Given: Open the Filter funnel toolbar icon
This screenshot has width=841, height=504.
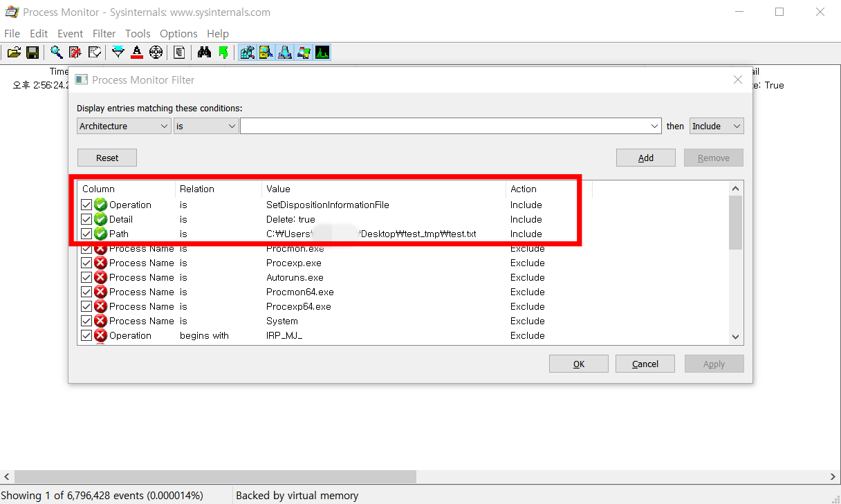Looking at the screenshot, I should coord(118,52).
